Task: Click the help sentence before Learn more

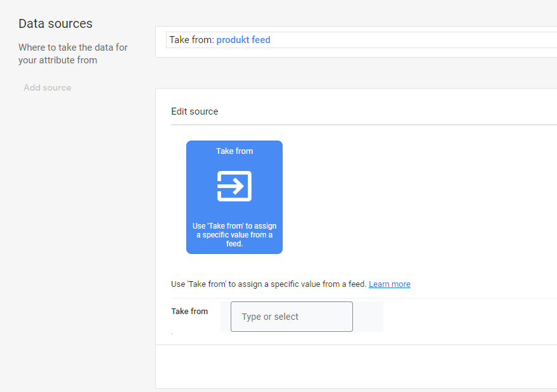Action: tap(269, 284)
